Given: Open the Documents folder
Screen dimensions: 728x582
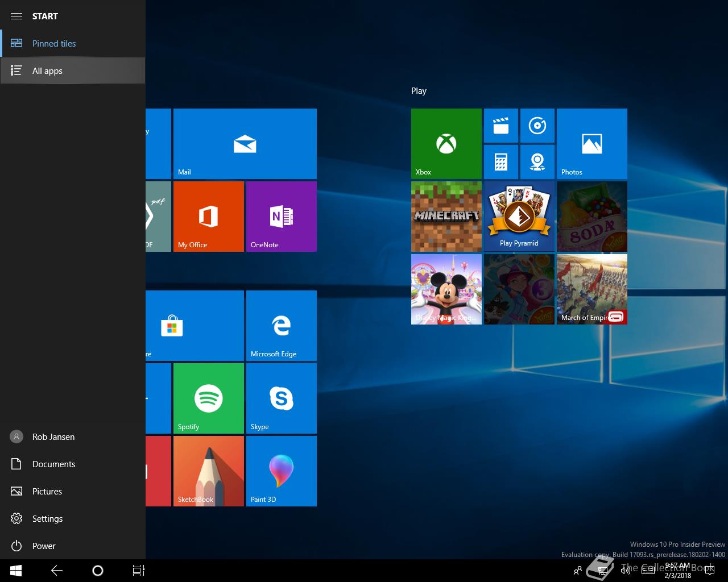Looking at the screenshot, I should (73, 464).
